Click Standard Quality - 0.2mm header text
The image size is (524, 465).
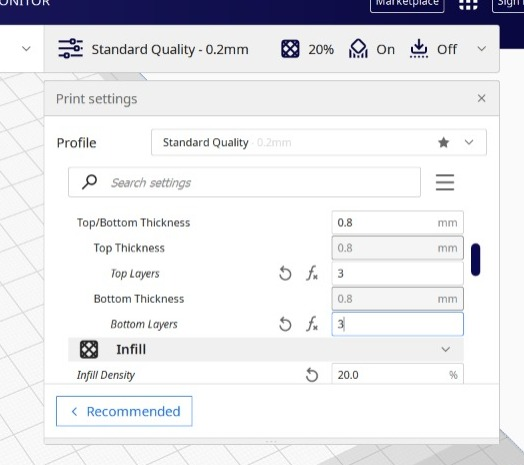click(170, 49)
